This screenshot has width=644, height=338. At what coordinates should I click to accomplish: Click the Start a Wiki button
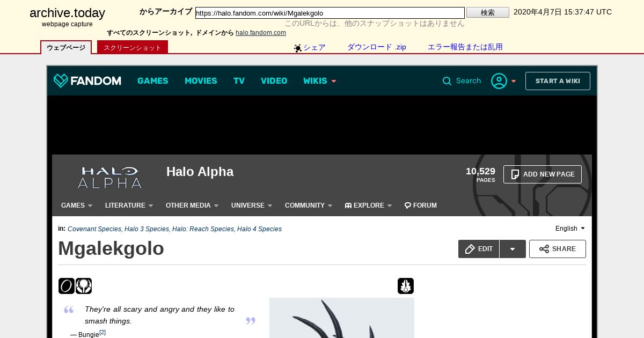tap(558, 81)
